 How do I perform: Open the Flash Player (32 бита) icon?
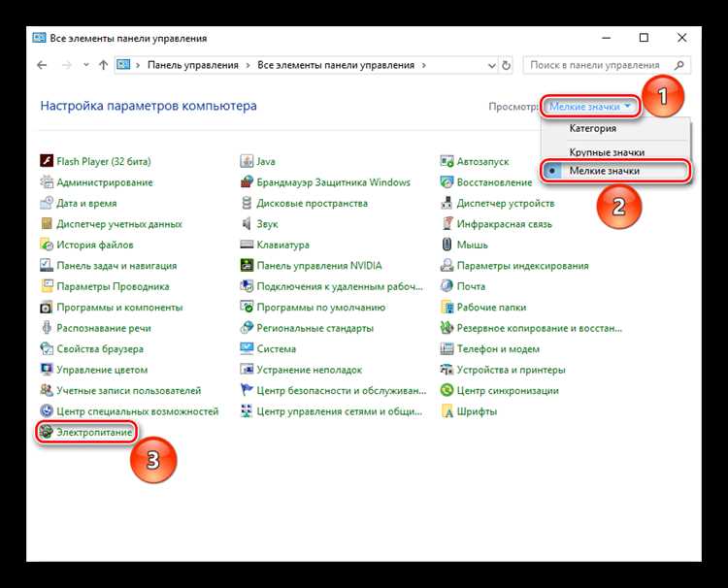pyautogui.click(x=47, y=161)
